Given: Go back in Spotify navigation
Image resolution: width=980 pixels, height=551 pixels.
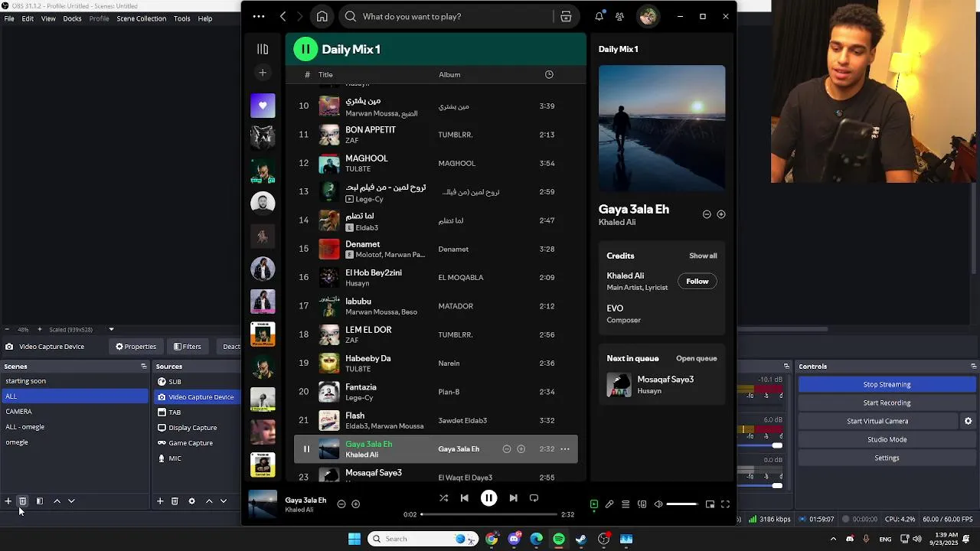Looking at the screenshot, I should (x=283, y=16).
